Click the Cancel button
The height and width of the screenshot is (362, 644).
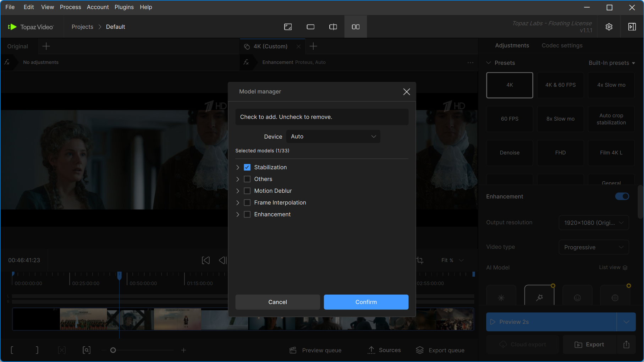tap(277, 302)
